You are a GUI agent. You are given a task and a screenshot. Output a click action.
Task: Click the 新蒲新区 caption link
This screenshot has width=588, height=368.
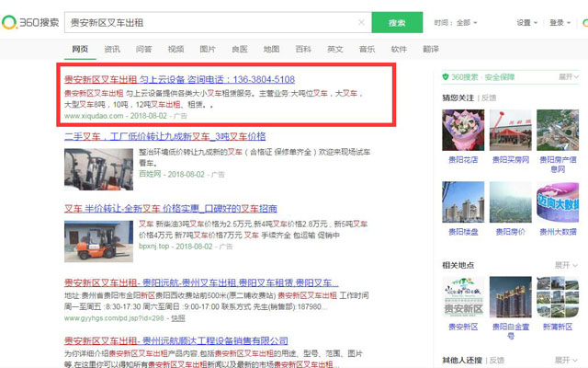(558, 327)
